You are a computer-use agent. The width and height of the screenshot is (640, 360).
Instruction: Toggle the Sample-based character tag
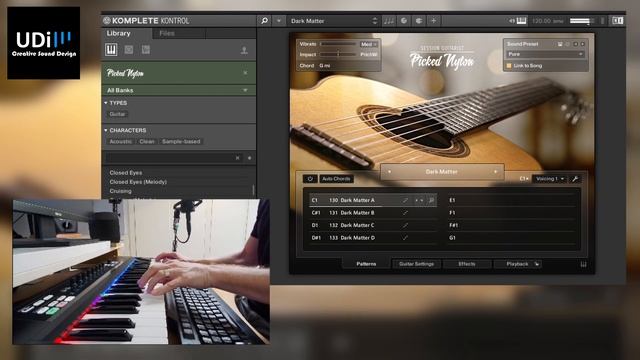pyautogui.click(x=181, y=142)
